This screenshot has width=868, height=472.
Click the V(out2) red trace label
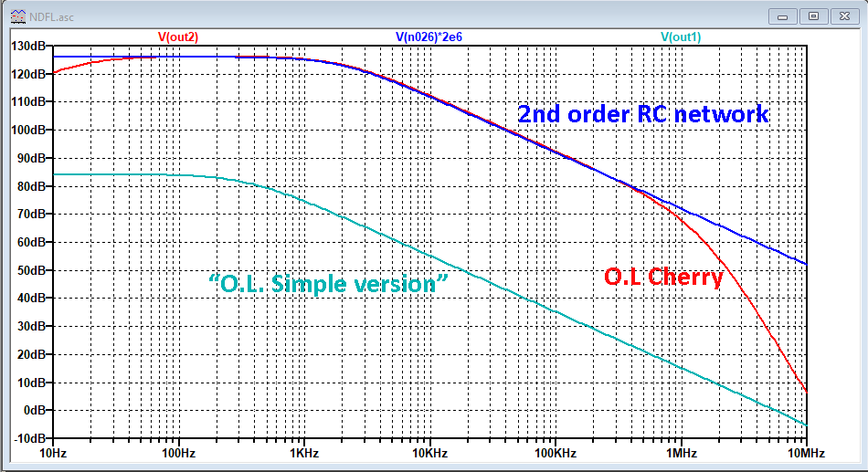pos(178,37)
